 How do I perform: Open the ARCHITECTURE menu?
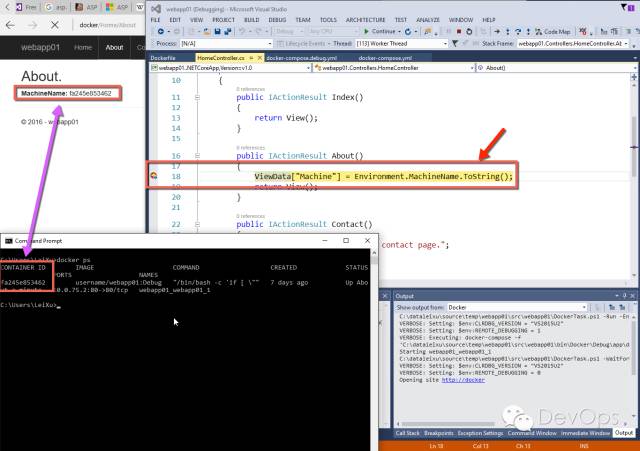tap(365, 20)
